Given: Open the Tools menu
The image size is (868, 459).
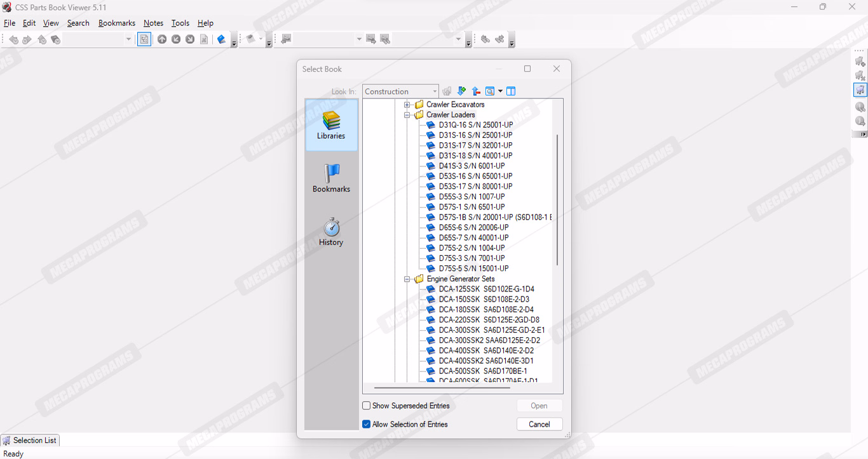Looking at the screenshot, I should (180, 23).
